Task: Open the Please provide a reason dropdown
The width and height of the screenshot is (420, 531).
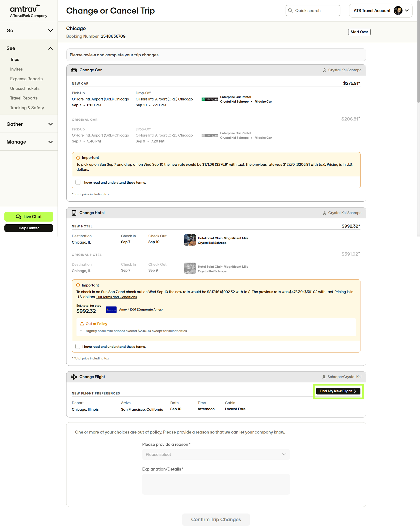Action: [216, 454]
